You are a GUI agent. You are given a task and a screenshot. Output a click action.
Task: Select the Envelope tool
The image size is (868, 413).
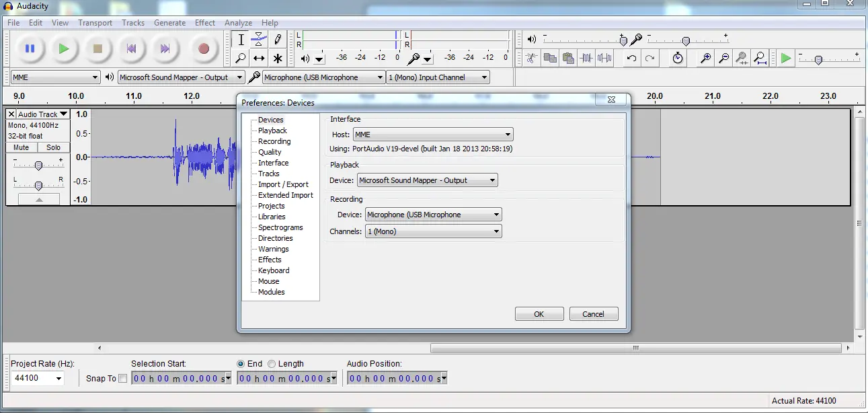[259, 40]
